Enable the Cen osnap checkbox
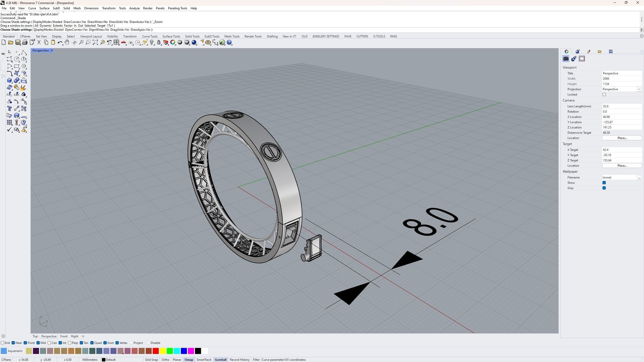This screenshot has width=644, height=362. (x=49, y=343)
